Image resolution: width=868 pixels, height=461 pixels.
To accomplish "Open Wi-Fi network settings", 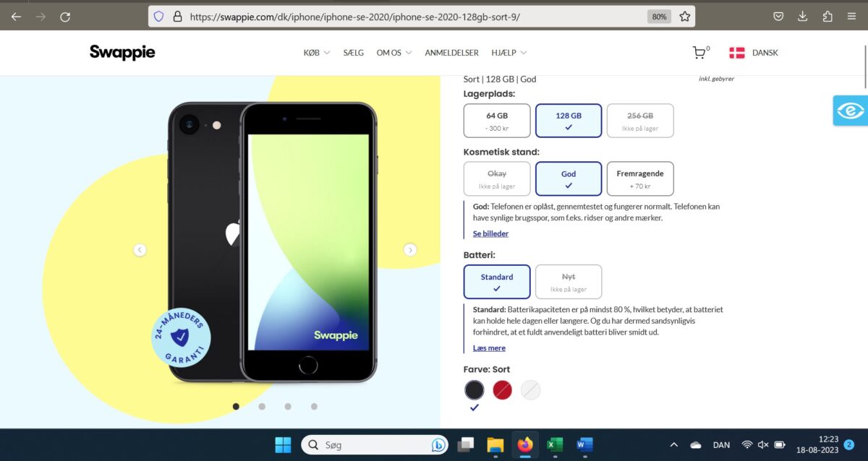I will pos(746,445).
